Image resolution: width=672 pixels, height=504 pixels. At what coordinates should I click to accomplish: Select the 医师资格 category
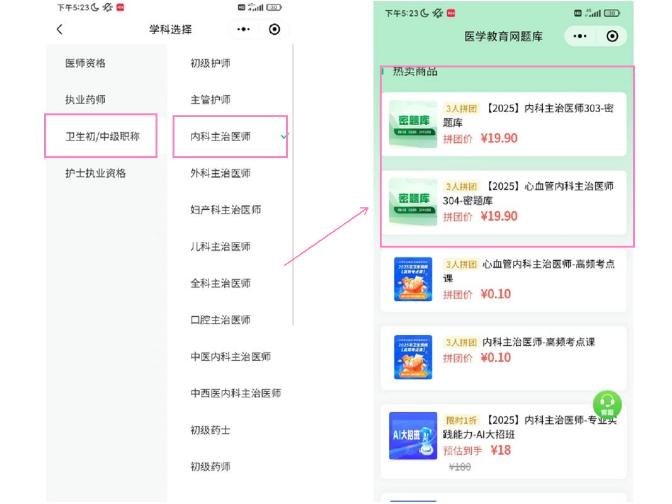(x=85, y=63)
